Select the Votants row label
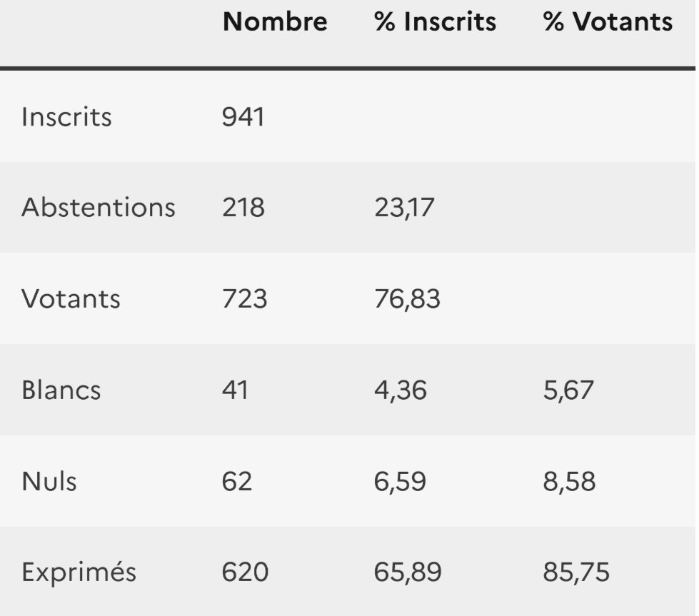This screenshot has height=616, width=699. [x=71, y=298]
